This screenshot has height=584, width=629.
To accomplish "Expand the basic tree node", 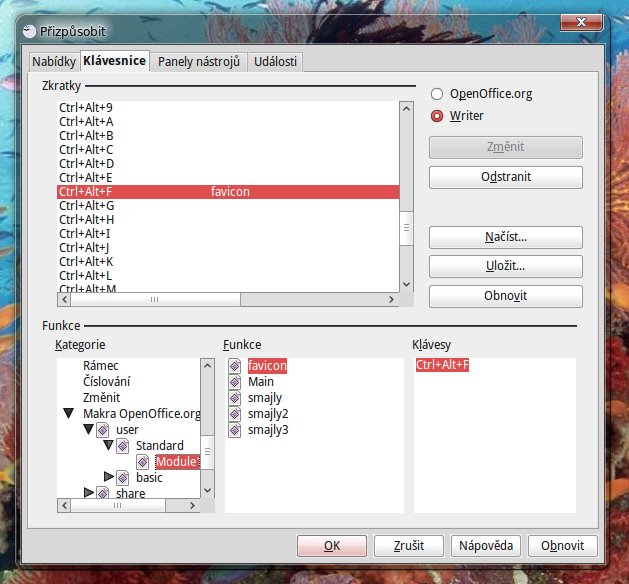I will 108,477.
